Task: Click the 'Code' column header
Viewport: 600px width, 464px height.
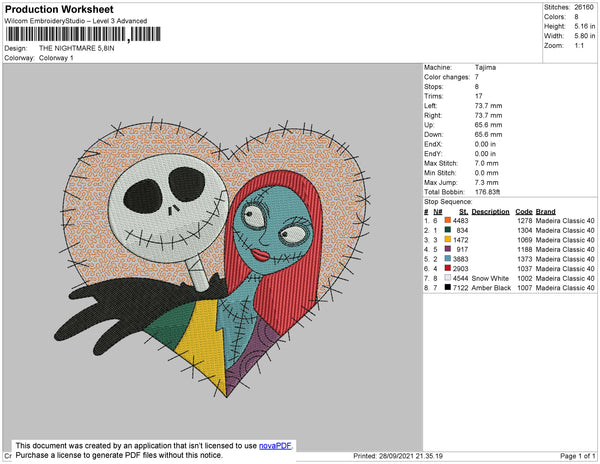Action: (524, 212)
